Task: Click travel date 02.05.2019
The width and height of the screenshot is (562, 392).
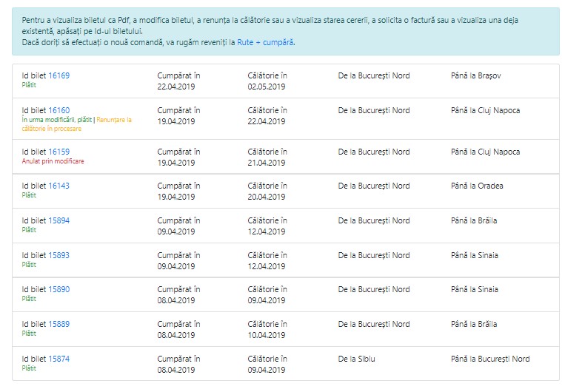Action: tap(267, 87)
